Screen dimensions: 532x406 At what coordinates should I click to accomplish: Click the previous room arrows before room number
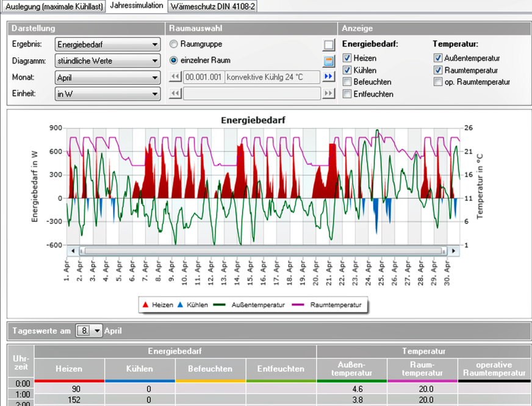174,77
